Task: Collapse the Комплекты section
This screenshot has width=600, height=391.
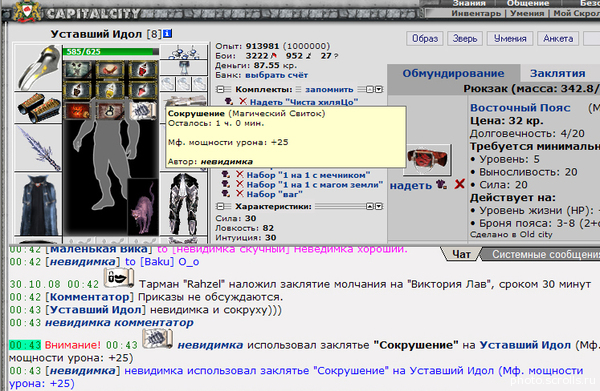Action: tap(220, 90)
